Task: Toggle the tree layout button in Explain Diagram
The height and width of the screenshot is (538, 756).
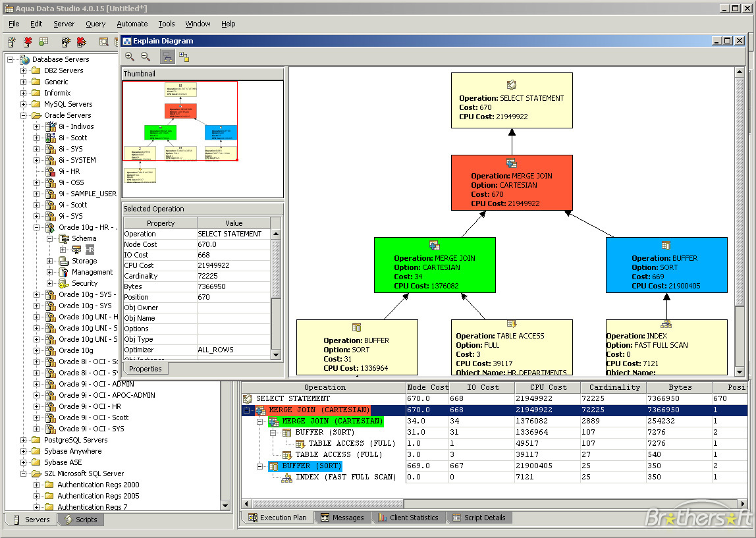Action: click(167, 57)
